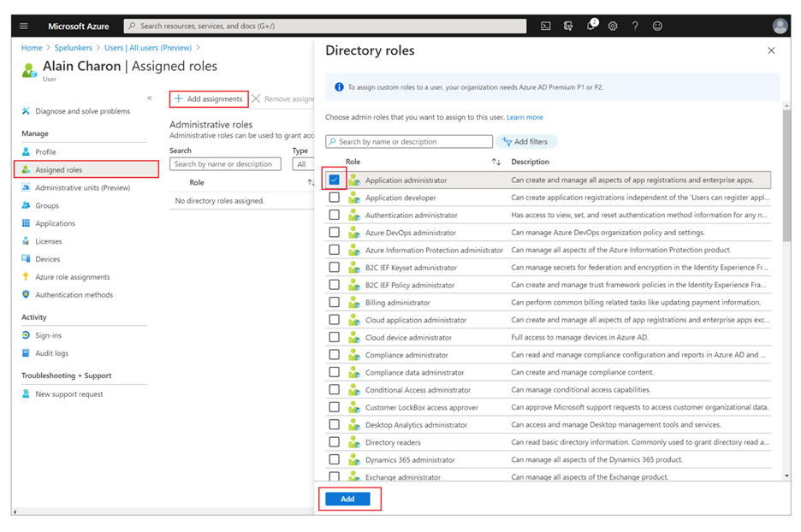Open the portal settings gear

pyautogui.click(x=613, y=26)
